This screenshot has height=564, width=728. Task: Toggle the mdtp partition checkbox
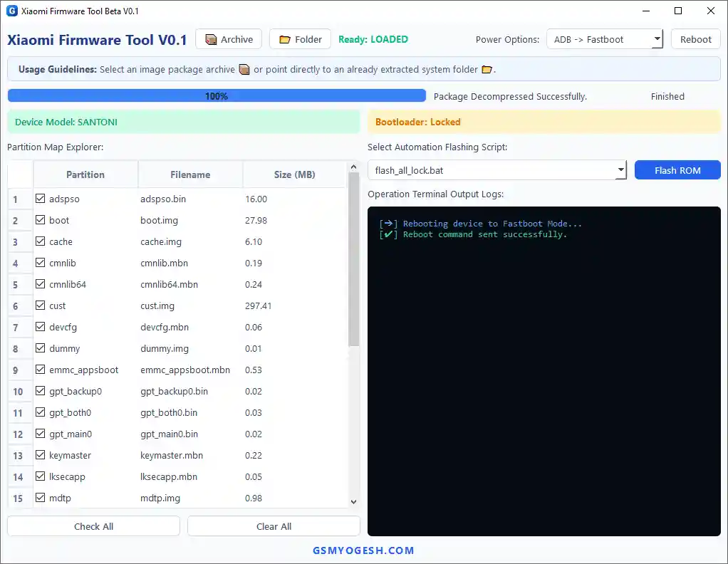click(x=41, y=497)
